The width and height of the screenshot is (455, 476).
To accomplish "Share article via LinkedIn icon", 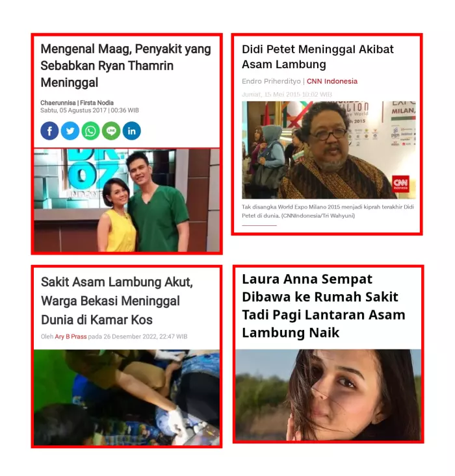I will (x=131, y=131).
